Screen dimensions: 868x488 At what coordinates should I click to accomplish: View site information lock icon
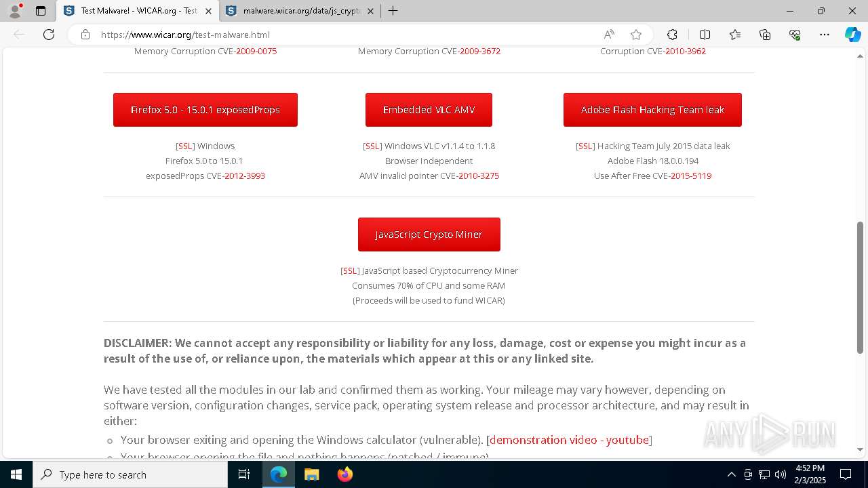pos(85,35)
